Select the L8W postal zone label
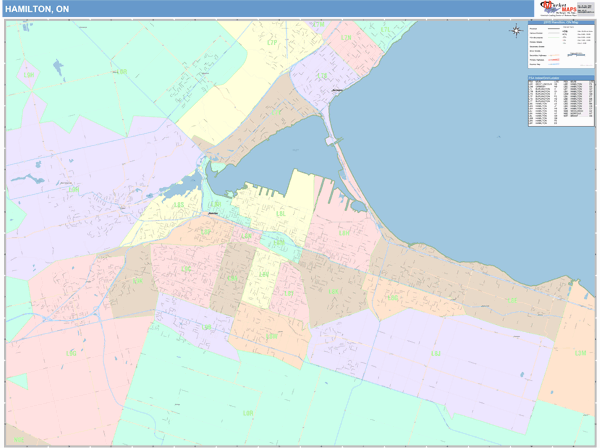 tap(272, 336)
